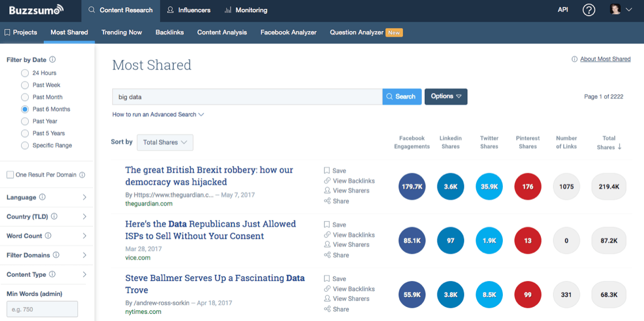
Task: Click the Min Words (admin) input field
Action: (x=42, y=309)
